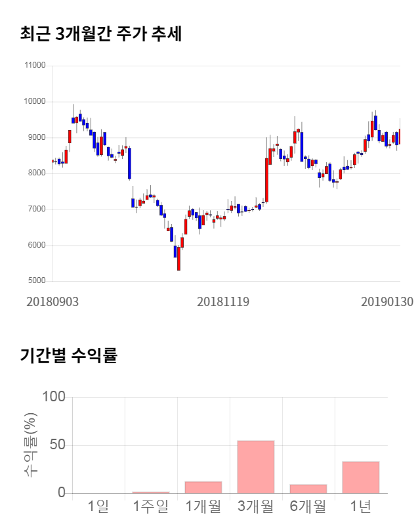This screenshot has width=420, height=532.
Task: Click the 1년 return bar
Action: [x=360, y=477]
